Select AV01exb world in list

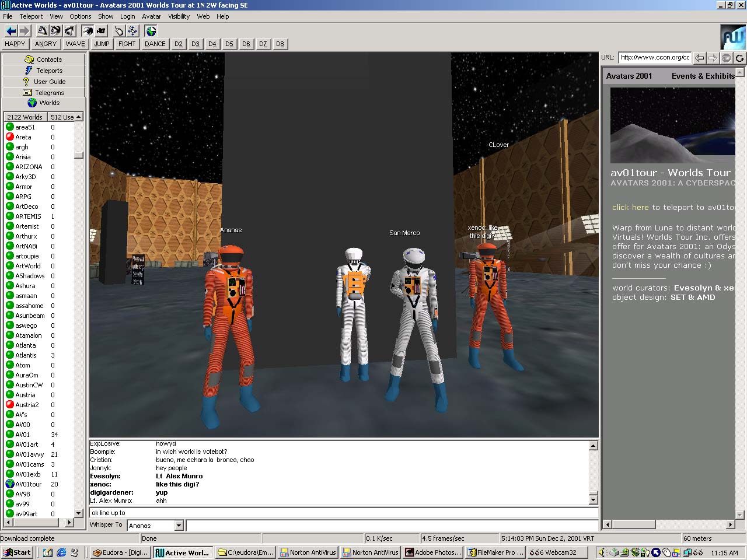pyautogui.click(x=28, y=474)
